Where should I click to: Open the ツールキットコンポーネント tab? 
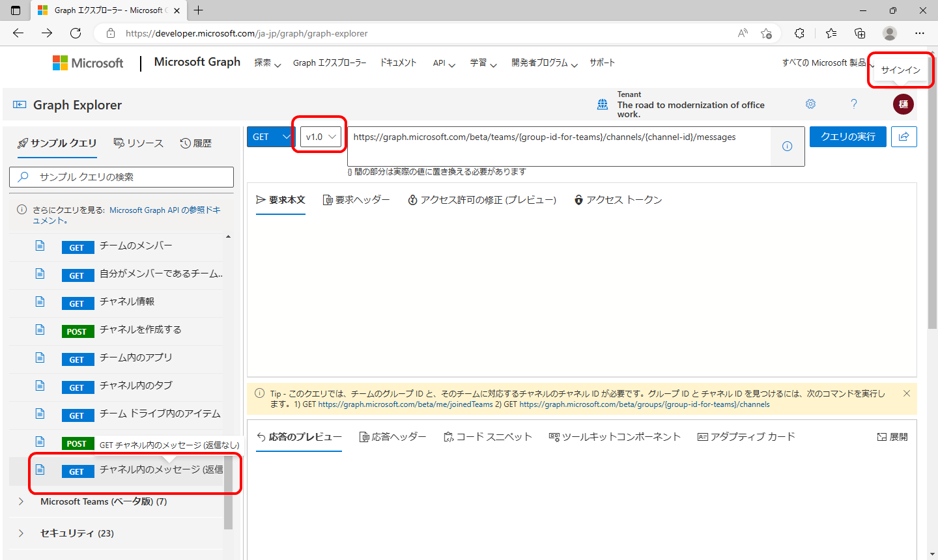click(615, 437)
